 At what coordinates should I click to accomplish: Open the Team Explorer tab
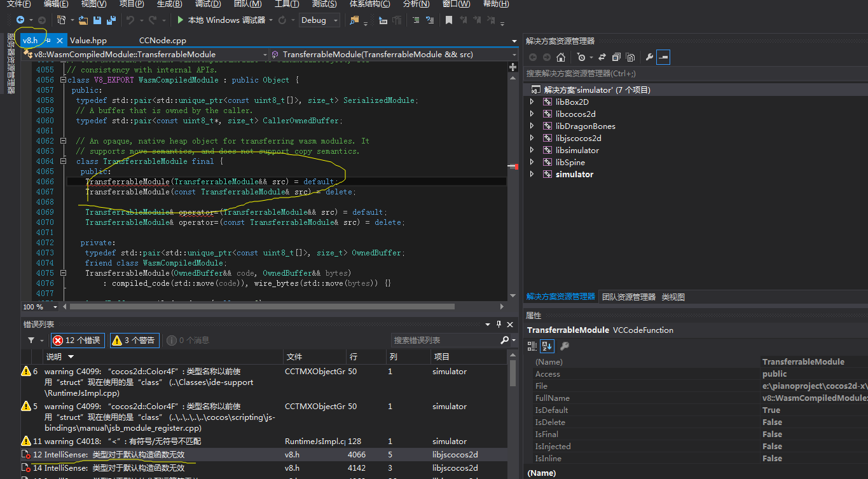click(x=628, y=297)
